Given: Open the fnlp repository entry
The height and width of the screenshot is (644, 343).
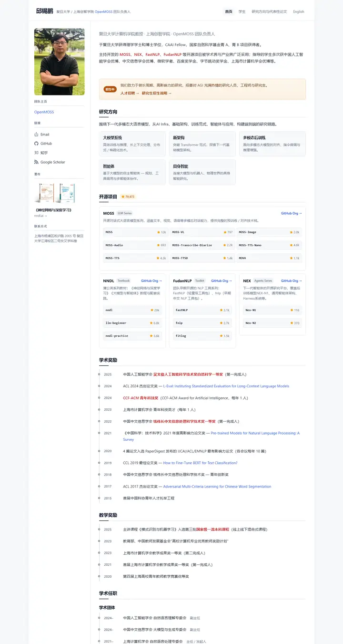Looking at the screenshot, I should (202, 323).
